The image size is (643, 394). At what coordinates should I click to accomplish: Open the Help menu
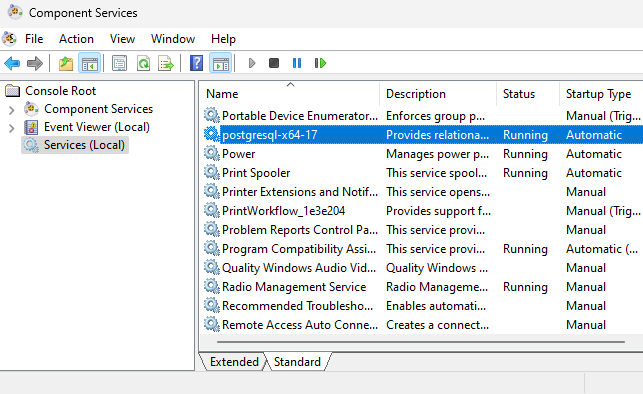pos(223,39)
